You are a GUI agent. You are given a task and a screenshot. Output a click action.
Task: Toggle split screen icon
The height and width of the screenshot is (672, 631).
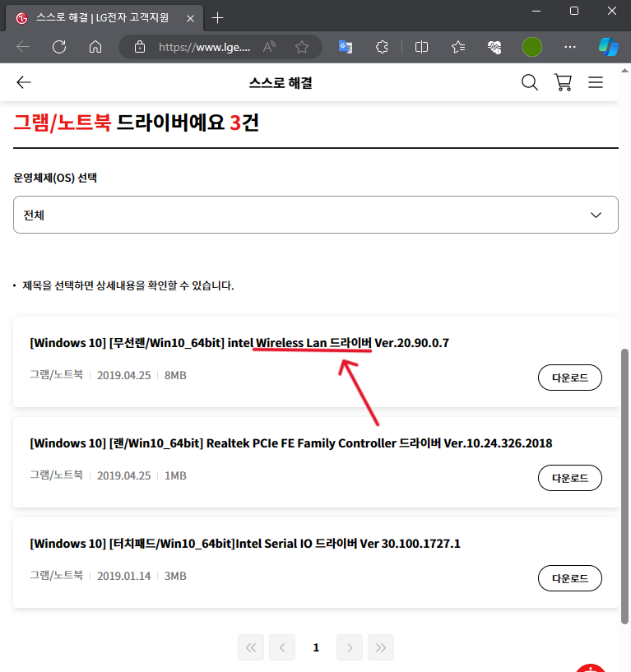[421, 47]
